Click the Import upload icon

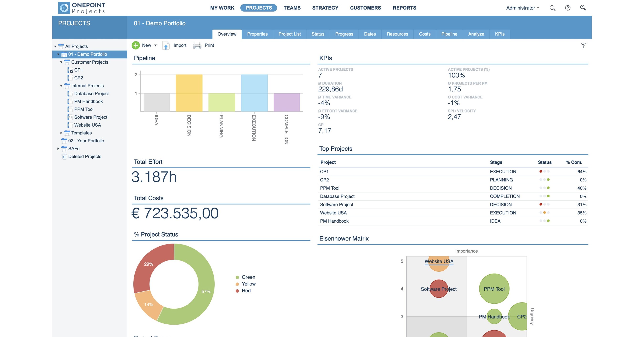tap(166, 46)
